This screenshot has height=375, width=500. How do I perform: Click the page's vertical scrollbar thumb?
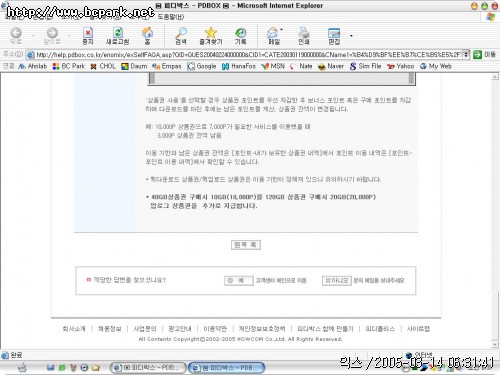point(495,316)
